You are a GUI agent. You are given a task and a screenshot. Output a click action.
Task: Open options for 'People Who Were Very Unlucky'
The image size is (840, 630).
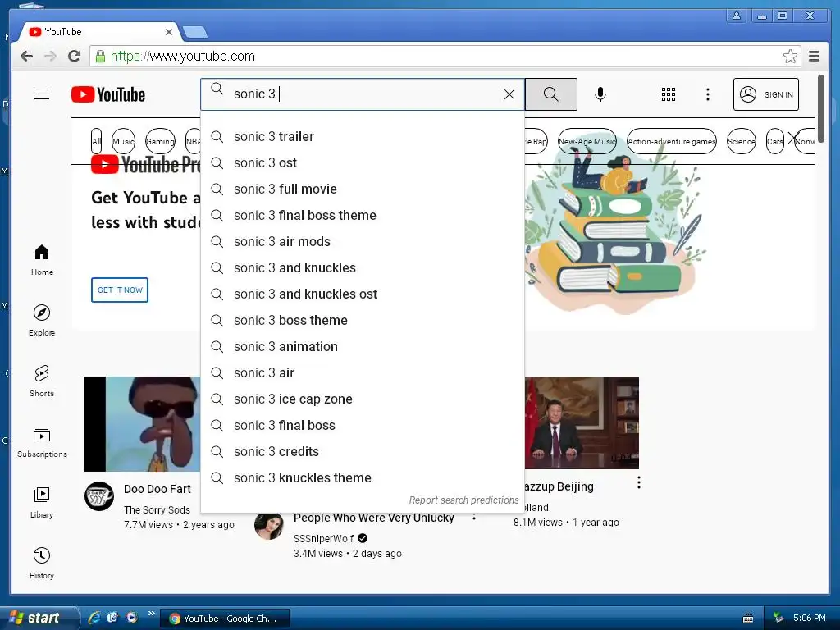pos(473,517)
